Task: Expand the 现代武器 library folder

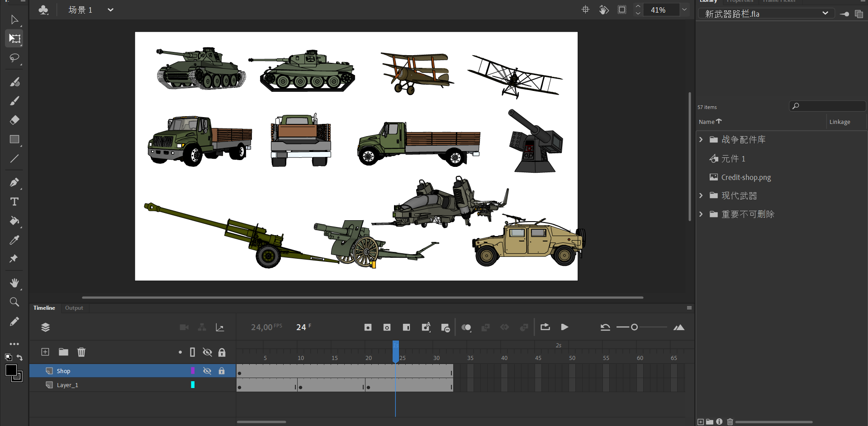Action: click(x=701, y=196)
